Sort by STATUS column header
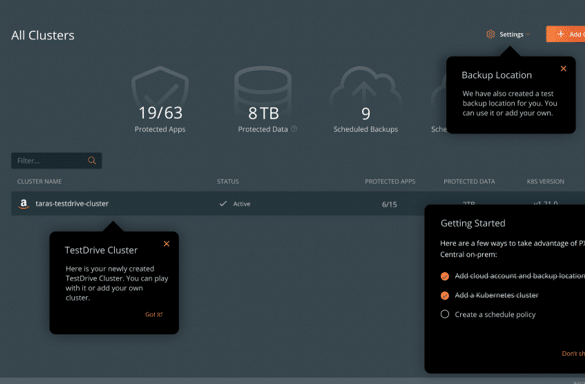585x384 pixels. pos(228,181)
